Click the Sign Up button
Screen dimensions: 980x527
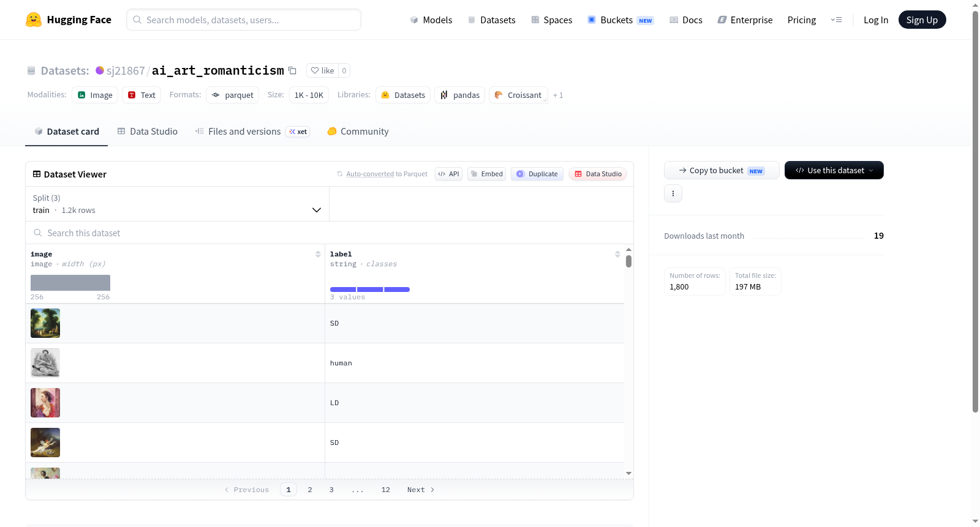click(922, 20)
